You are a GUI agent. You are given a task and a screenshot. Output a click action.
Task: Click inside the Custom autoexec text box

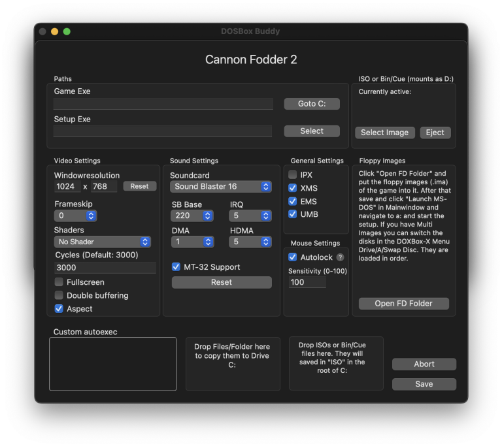pyautogui.click(x=112, y=364)
